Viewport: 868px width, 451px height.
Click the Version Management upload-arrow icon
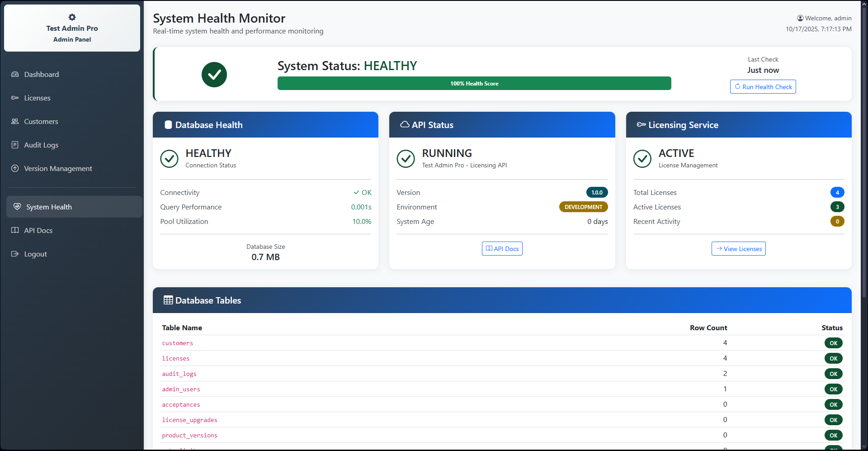(15, 169)
